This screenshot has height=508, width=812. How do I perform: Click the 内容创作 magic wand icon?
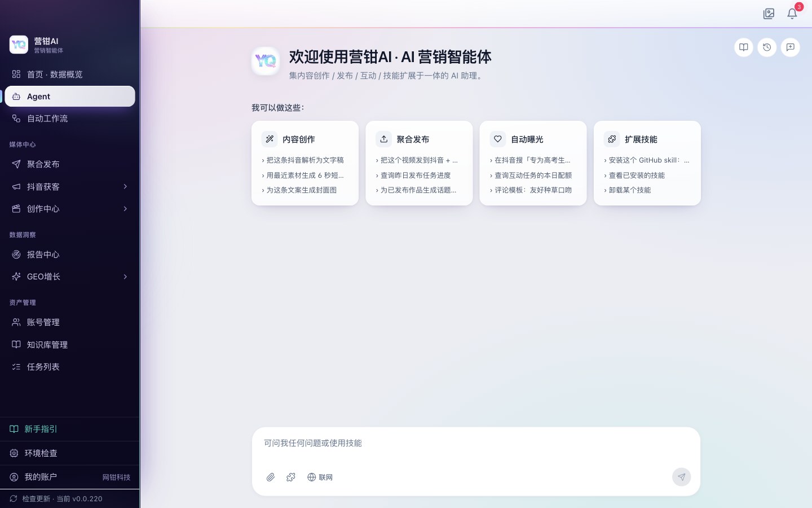click(270, 139)
